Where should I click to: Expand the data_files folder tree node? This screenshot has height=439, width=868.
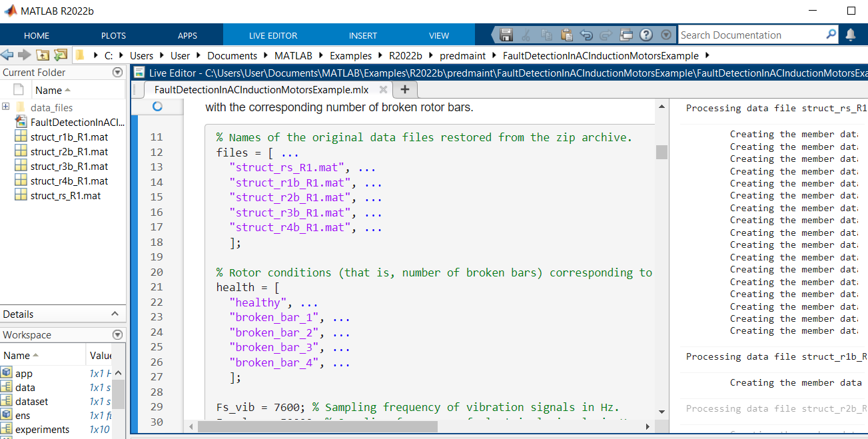[5, 107]
